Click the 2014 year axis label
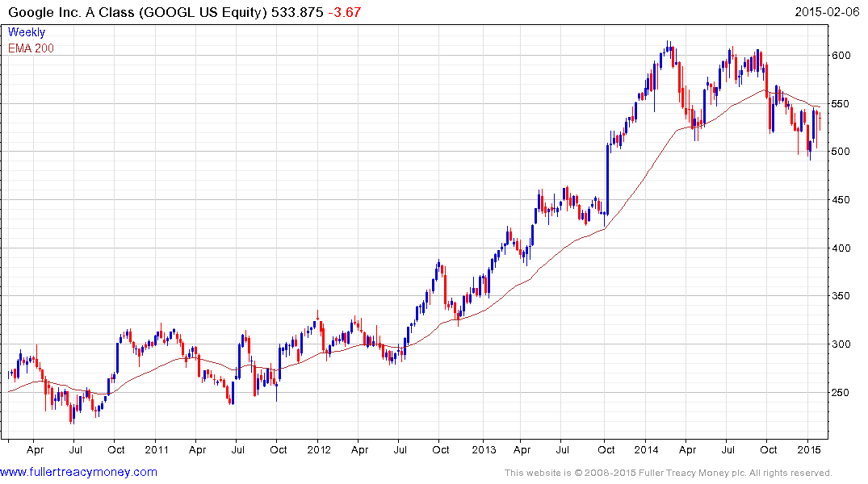This screenshot has width=868, height=484. [646, 449]
